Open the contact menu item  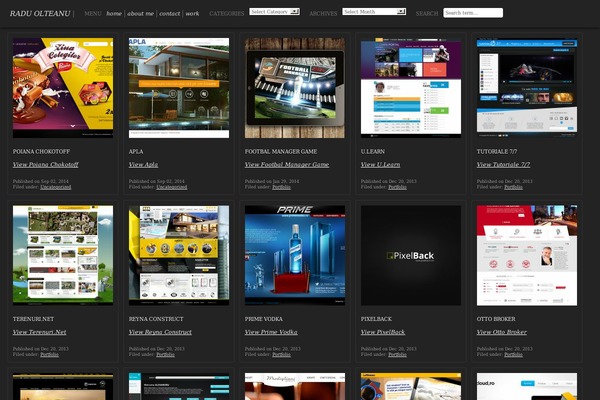pyautogui.click(x=170, y=13)
